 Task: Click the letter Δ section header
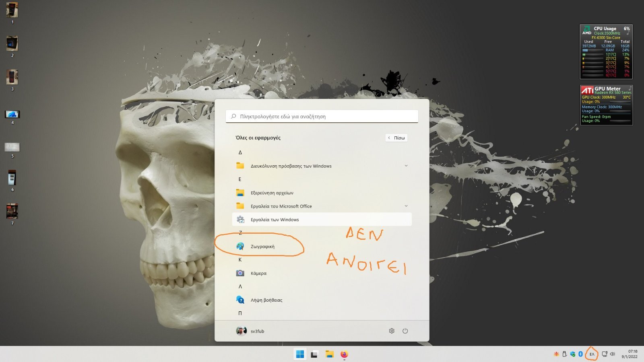240,152
